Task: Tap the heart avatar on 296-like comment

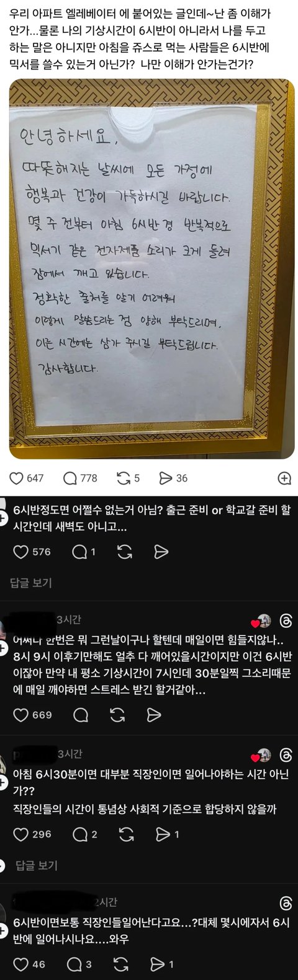Action: point(262,756)
